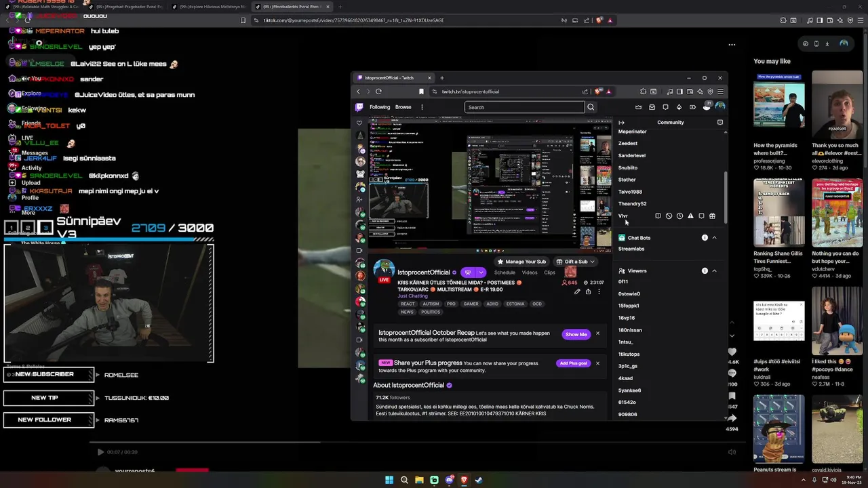Open File Explorer from the taskbar
The height and width of the screenshot is (488, 868).
[x=419, y=480]
